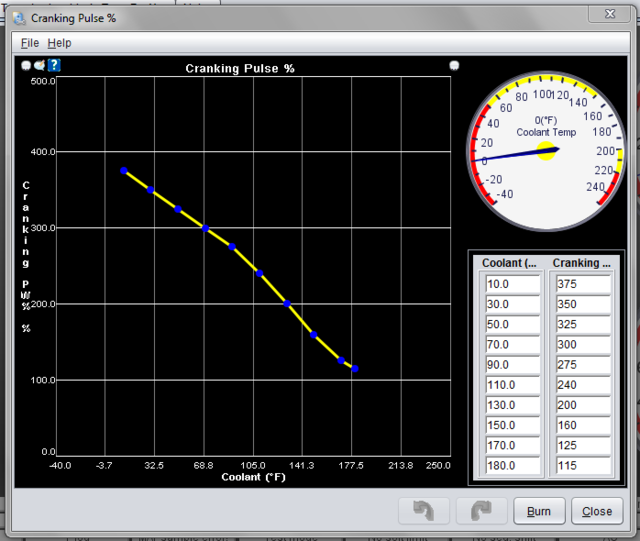Select the curve point at 115 percent
This screenshot has height=541, width=640.
(x=355, y=369)
